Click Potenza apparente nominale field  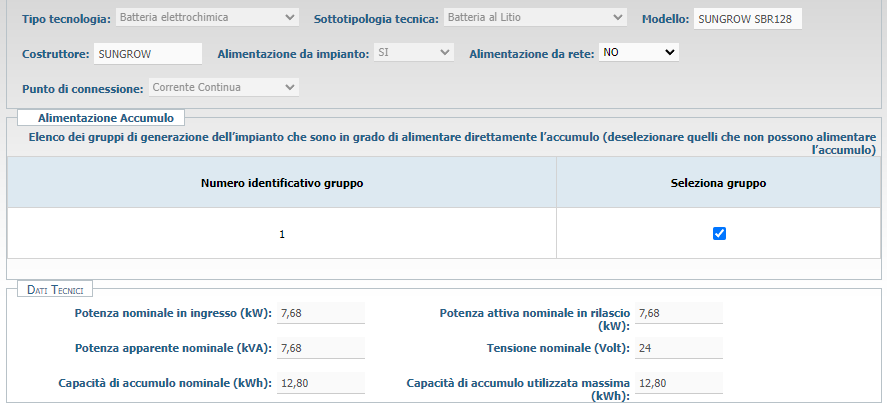tap(320, 348)
